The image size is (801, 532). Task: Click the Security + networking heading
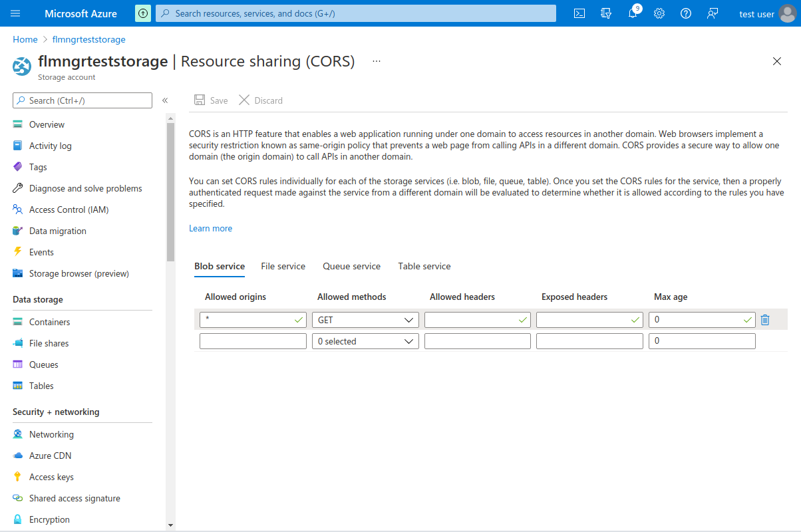pyautogui.click(x=56, y=412)
